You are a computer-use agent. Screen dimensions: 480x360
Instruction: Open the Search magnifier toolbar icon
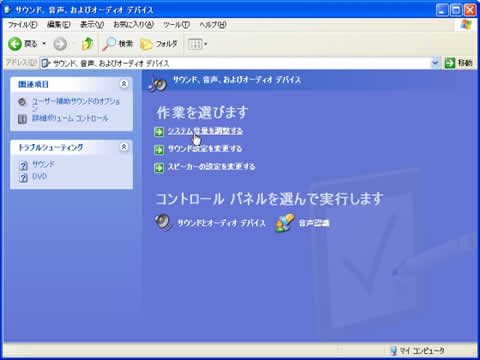[x=109, y=44]
